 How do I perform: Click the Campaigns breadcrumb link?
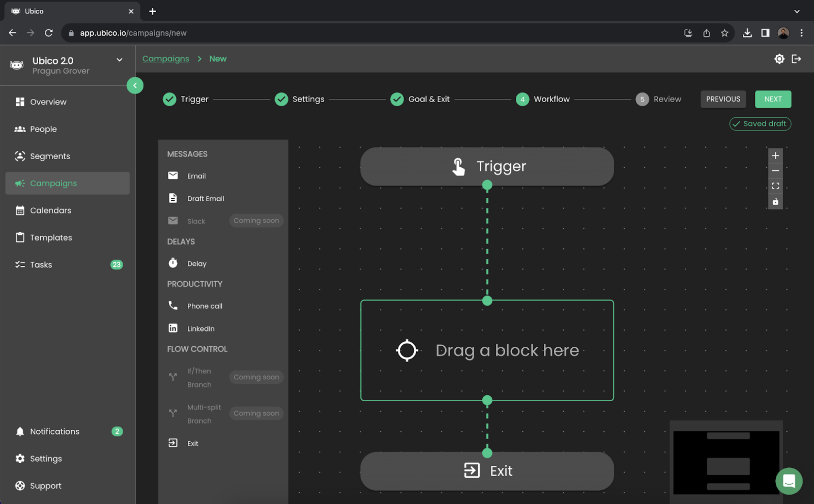[x=166, y=59]
